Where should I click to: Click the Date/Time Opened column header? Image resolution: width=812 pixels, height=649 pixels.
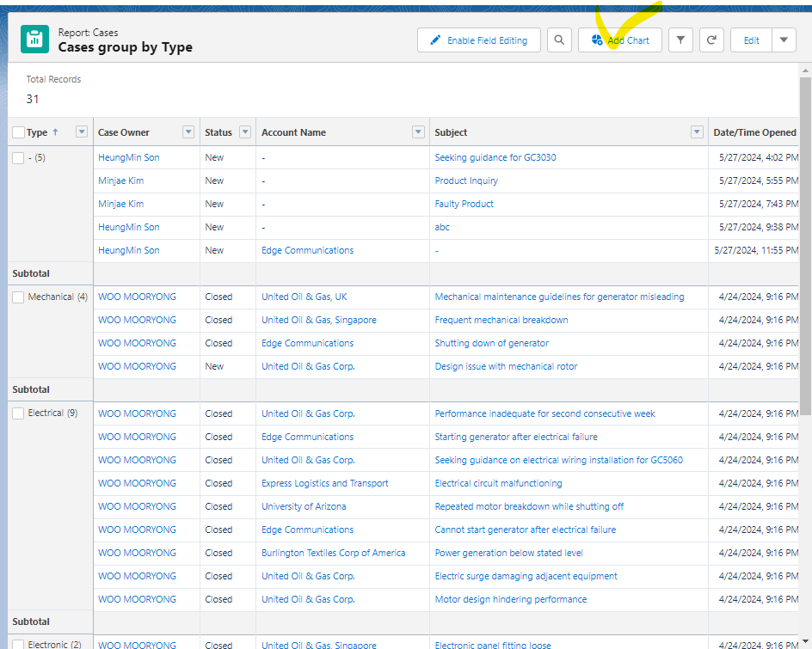(754, 132)
